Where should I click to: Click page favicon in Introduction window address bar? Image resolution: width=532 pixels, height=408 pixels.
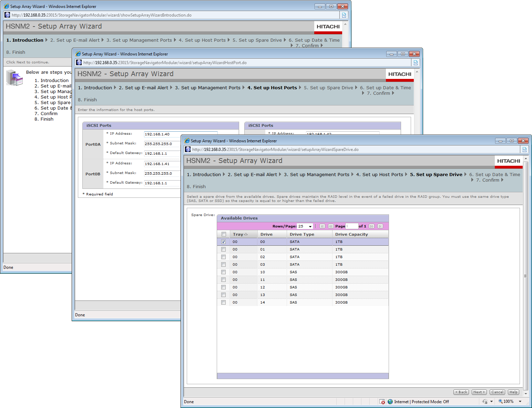coord(7,15)
